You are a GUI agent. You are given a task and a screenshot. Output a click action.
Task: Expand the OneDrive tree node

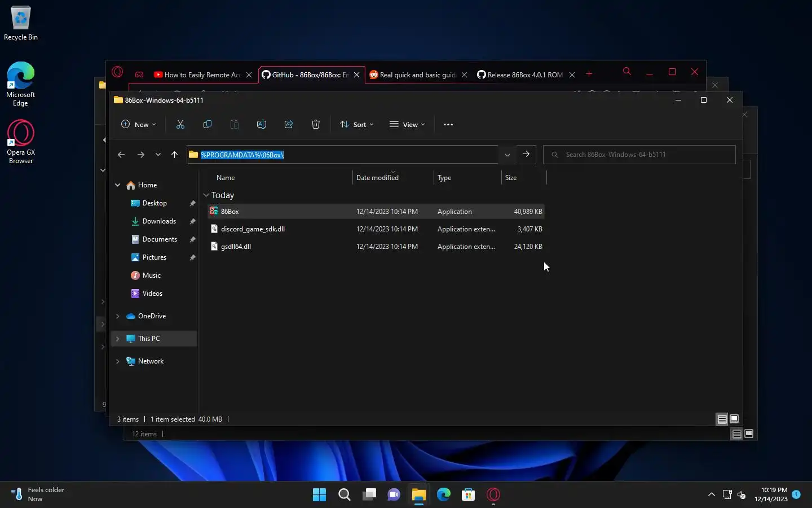coord(118,316)
